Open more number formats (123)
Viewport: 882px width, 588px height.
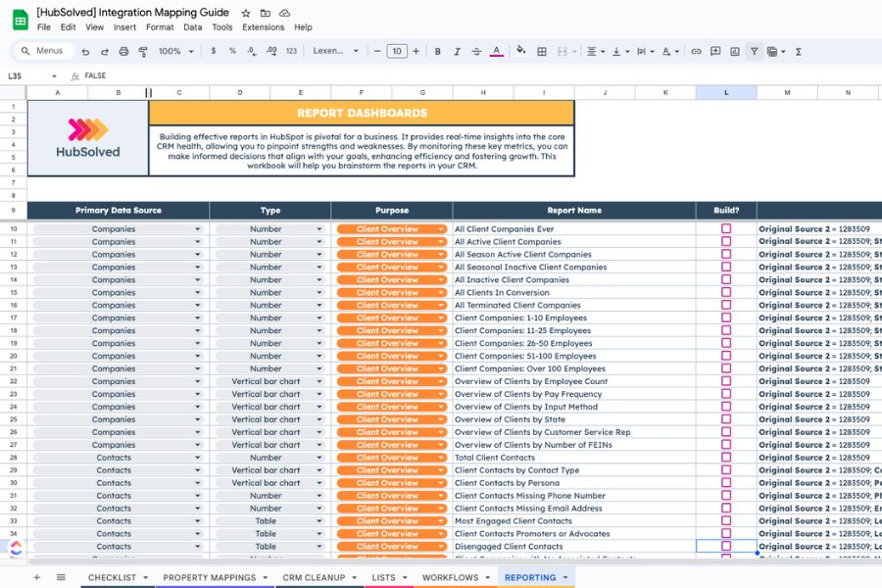tap(291, 51)
